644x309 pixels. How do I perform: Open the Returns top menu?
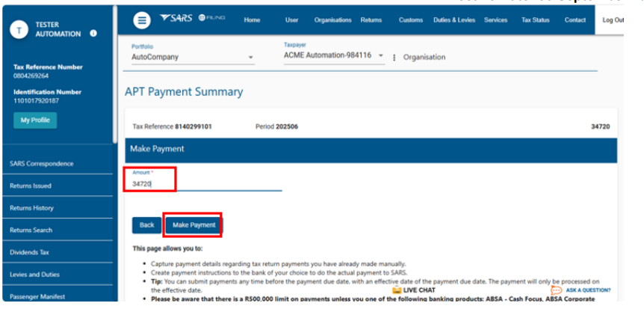371,20
